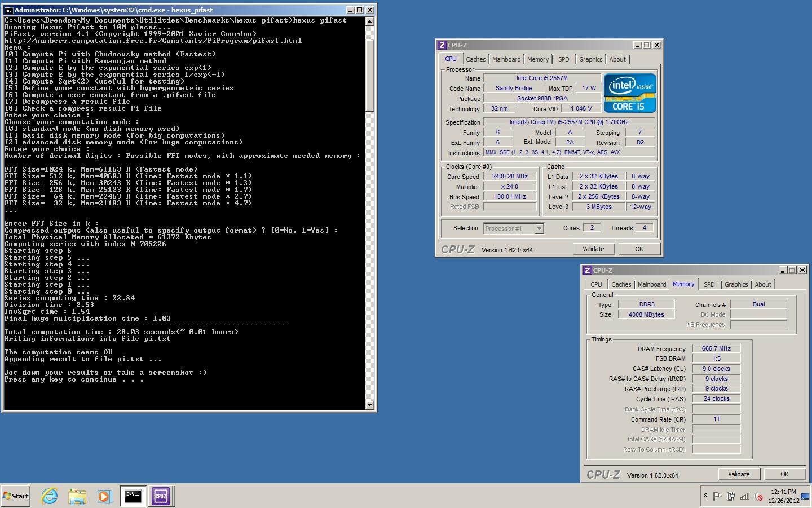812x508 pixels.
Task: Select Mainboard tab in upper CPU-Z window
Action: (x=506, y=59)
